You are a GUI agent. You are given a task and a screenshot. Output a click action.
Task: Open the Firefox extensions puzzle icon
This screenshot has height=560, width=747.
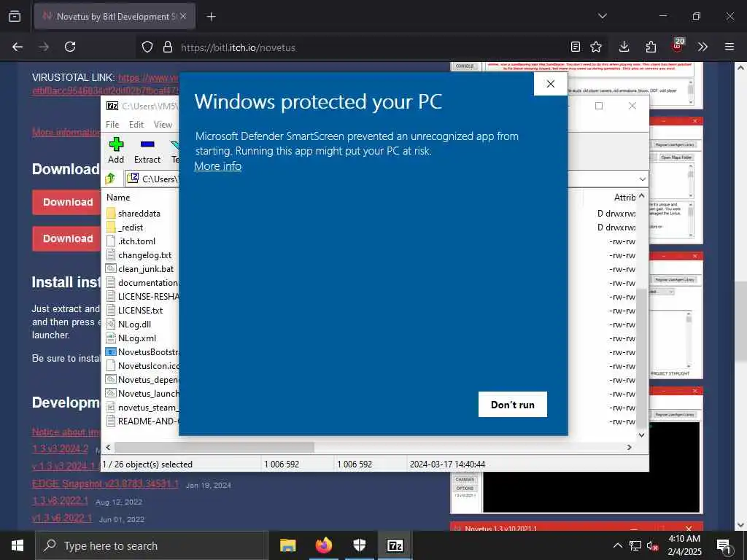pyautogui.click(x=651, y=47)
